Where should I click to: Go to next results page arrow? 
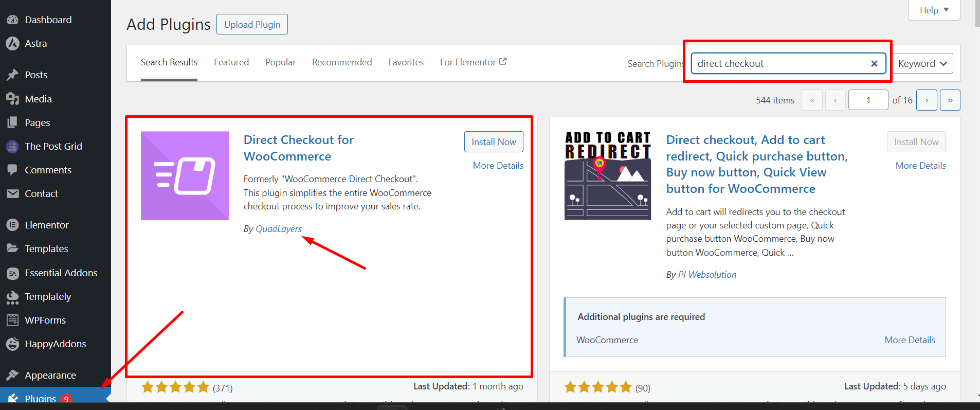927,100
